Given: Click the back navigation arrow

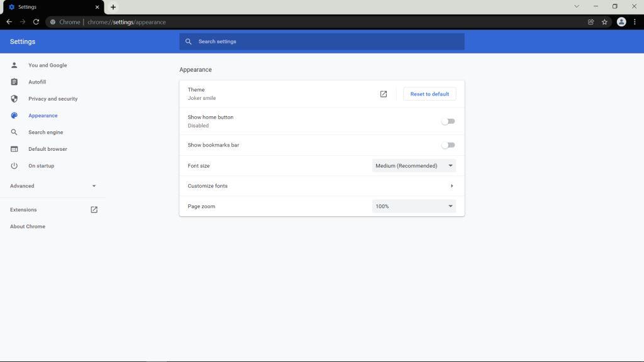Looking at the screenshot, I should coord(9,22).
